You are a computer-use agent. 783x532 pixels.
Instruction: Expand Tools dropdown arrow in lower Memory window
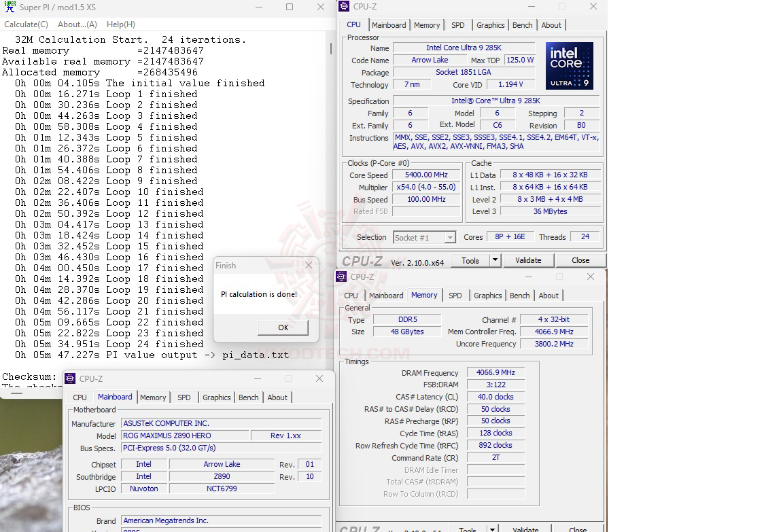492,529
